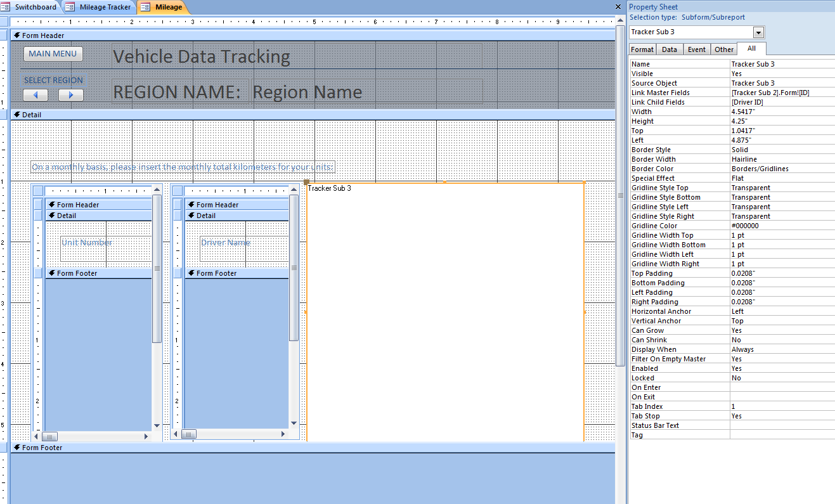Click the previous region left-arrow button
Viewport: 835px width, 504px height.
point(36,95)
